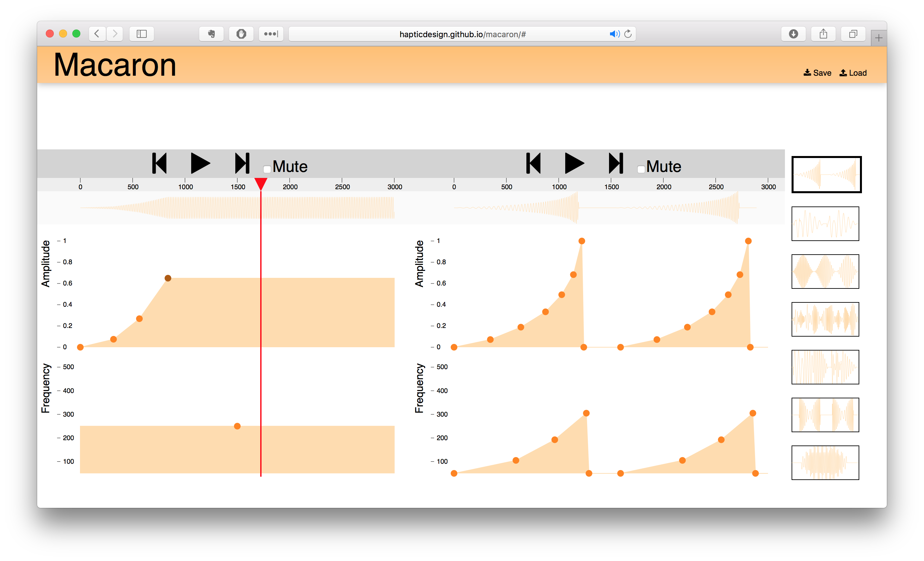This screenshot has height=561, width=924.
Task: Select the left amplitude keyframe near 0.27
Action: click(139, 319)
